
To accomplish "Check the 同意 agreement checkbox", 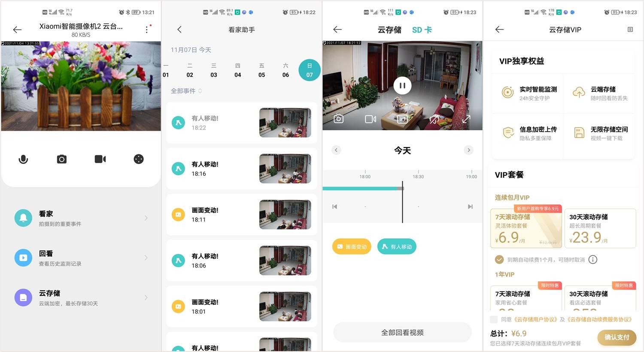I will (x=494, y=319).
